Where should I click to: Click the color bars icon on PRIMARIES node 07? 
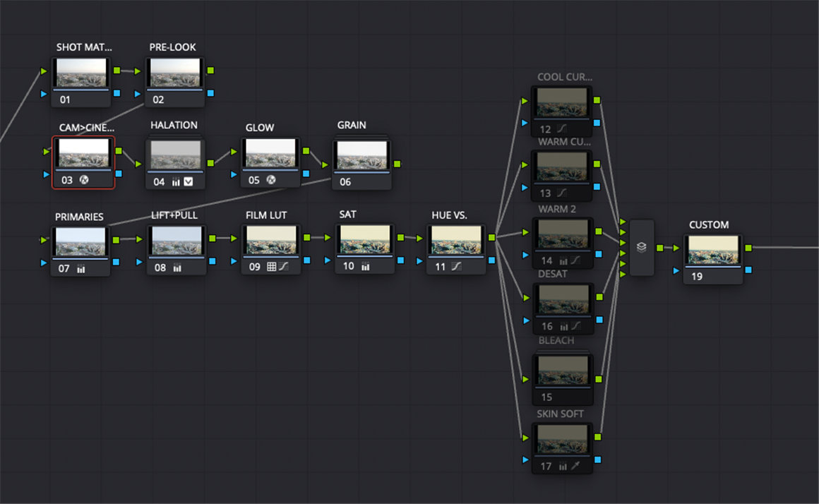pyautogui.click(x=80, y=269)
